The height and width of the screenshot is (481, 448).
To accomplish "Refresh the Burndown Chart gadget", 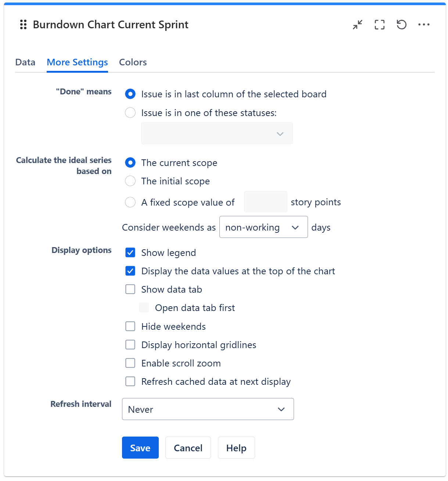I will pos(401,25).
